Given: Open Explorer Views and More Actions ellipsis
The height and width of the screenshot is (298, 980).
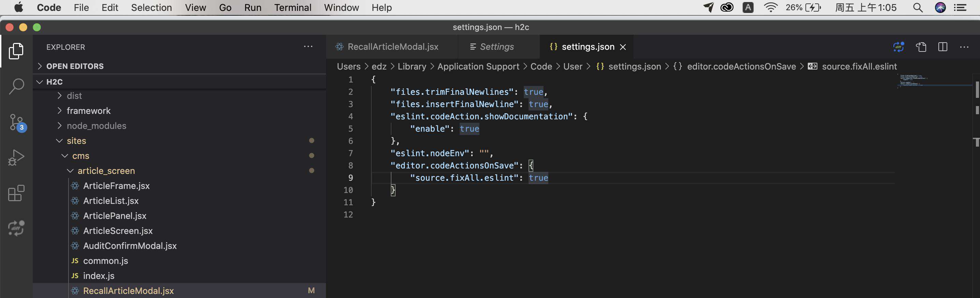Looking at the screenshot, I should pos(308,46).
